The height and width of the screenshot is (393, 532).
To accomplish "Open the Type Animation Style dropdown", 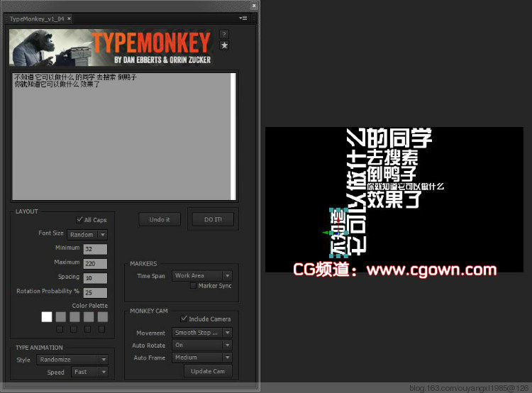I will click(x=72, y=360).
